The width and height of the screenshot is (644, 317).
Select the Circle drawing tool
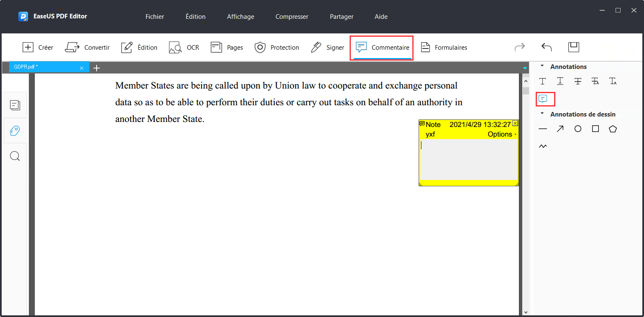click(578, 129)
